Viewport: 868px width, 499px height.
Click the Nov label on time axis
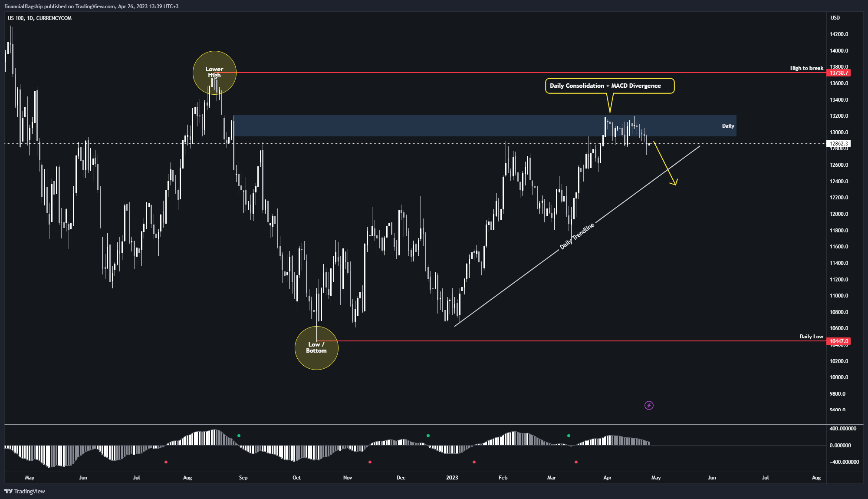pyautogui.click(x=348, y=478)
